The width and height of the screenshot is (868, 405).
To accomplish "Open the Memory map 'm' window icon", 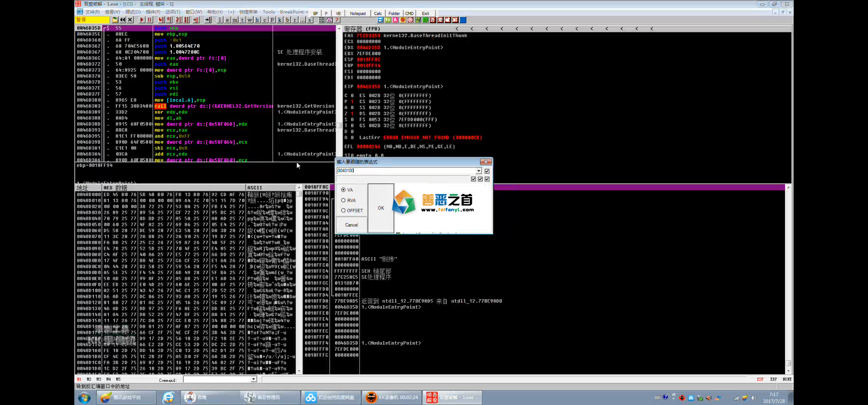I will click(235, 20).
